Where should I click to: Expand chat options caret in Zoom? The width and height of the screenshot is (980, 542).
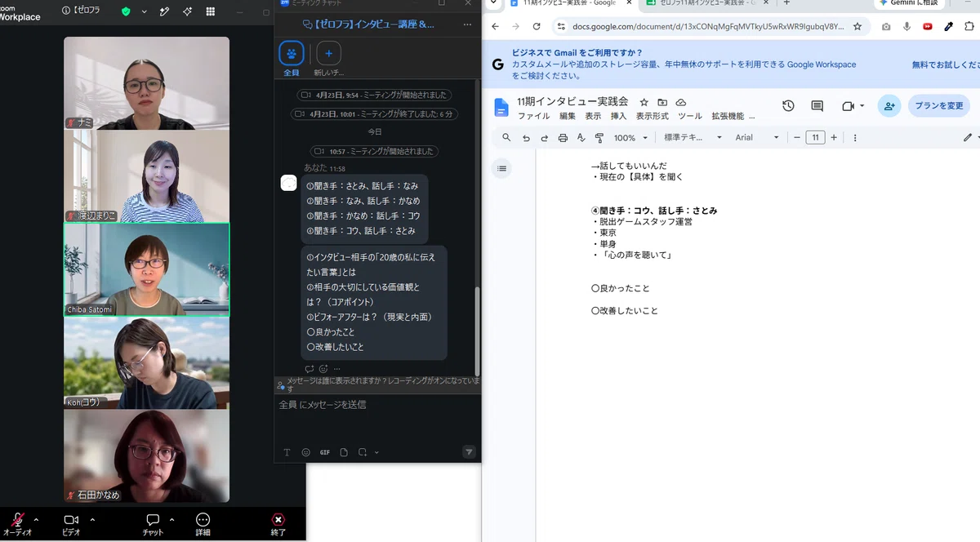[171, 519]
